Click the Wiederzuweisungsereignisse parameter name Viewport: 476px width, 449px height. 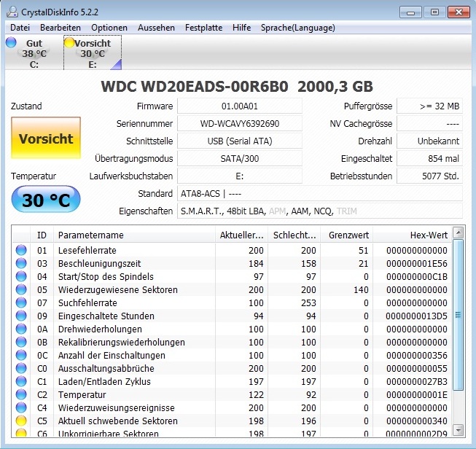click(117, 407)
